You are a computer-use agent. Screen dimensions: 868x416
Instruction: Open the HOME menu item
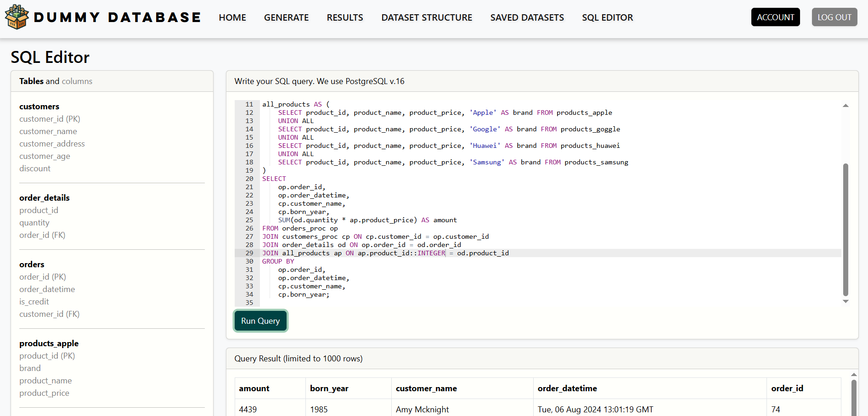pyautogui.click(x=232, y=17)
